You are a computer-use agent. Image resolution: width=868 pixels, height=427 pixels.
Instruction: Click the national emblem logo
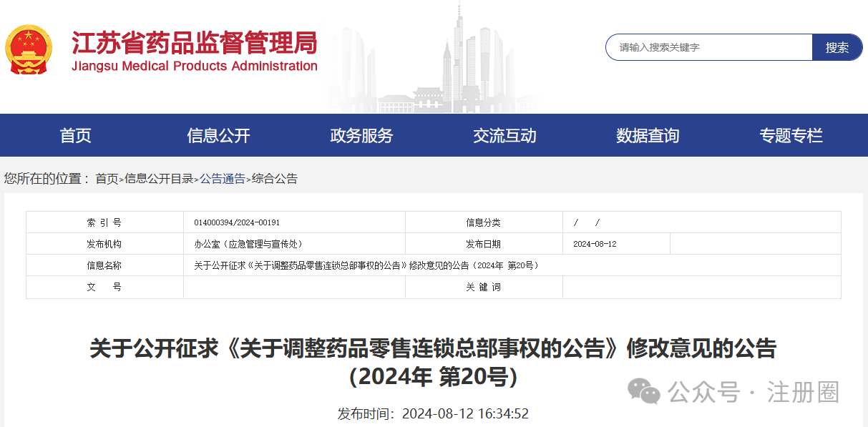tap(29, 50)
